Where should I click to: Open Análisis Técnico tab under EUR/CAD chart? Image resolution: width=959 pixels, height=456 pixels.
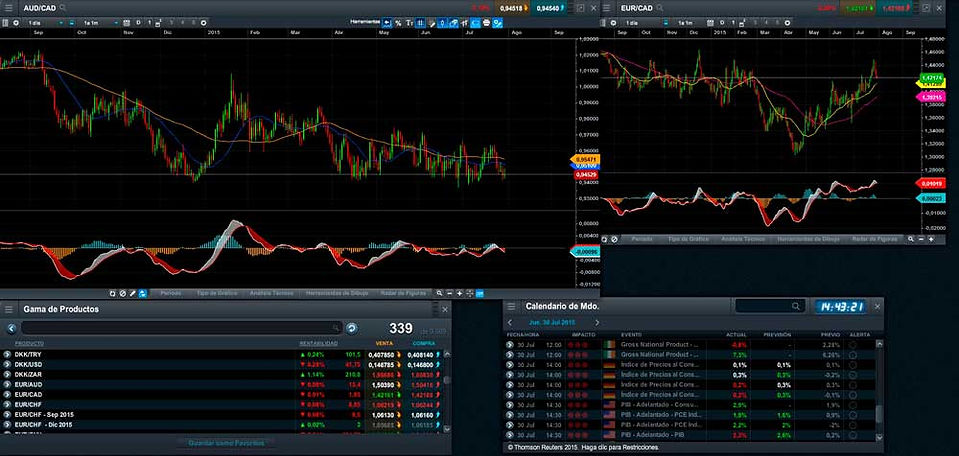point(743,239)
